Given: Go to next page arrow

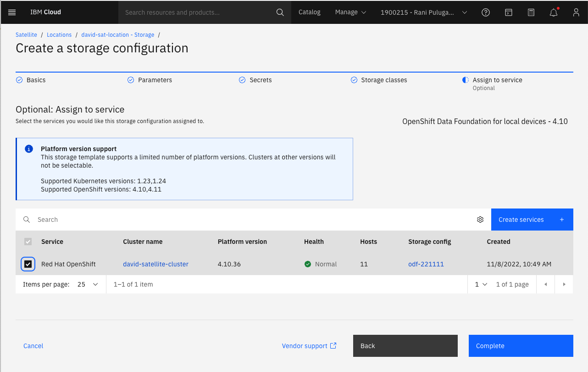Looking at the screenshot, I should pyautogui.click(x=564, y=284).
